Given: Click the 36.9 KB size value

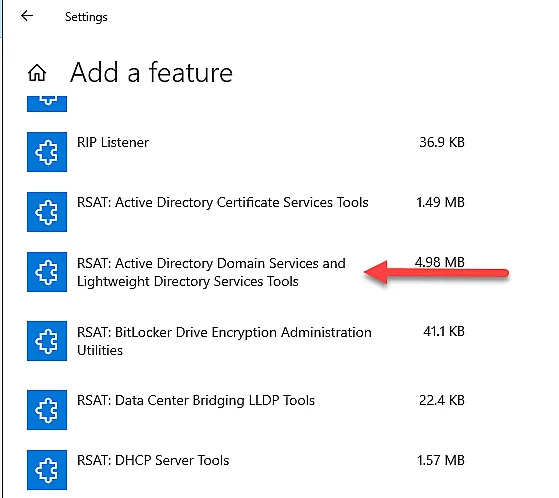Looking at the screenshot, I should 442,142.
